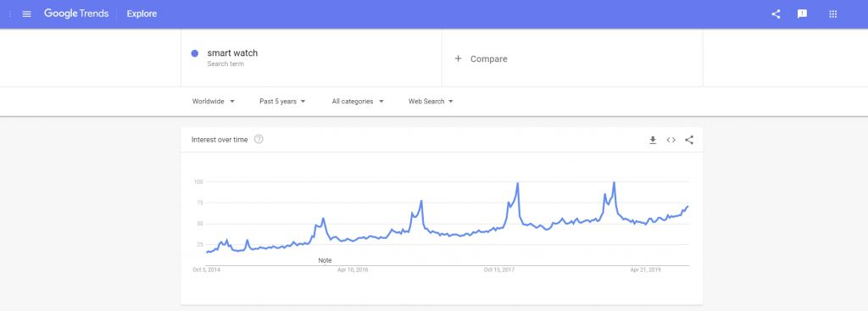Viewport: 868px width, 311px height.
Task: Click the blue smart watch color dot
Action: click(195, 53)
